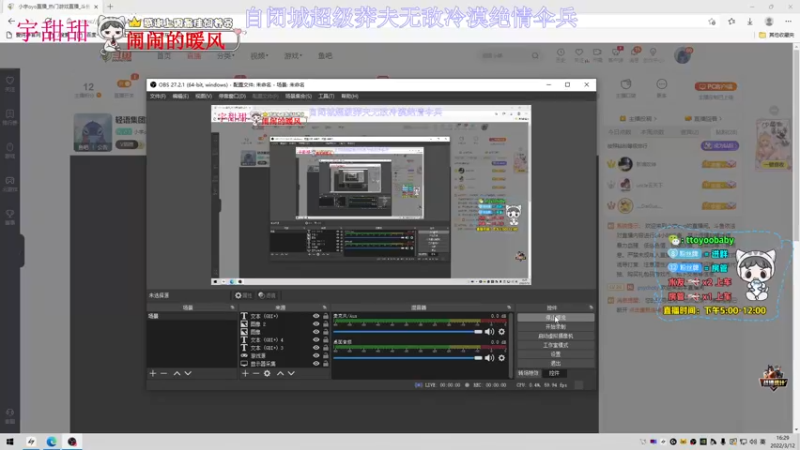Click the search magnifier on Douyu page
The width and height of the screenshot is (800, 450).
535,56
